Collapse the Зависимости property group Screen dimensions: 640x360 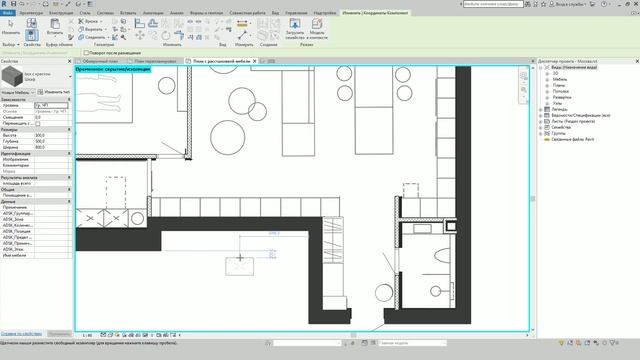(69, 100)
